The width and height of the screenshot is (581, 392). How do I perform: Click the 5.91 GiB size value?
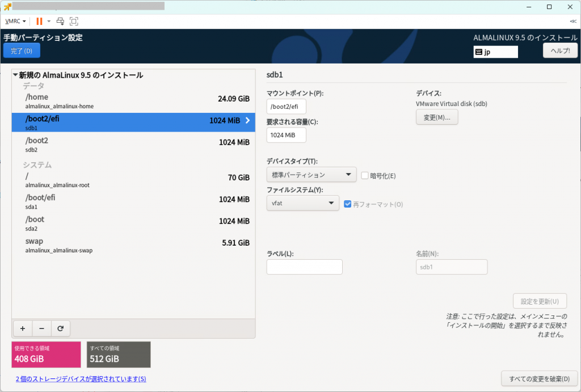point(235,243)
